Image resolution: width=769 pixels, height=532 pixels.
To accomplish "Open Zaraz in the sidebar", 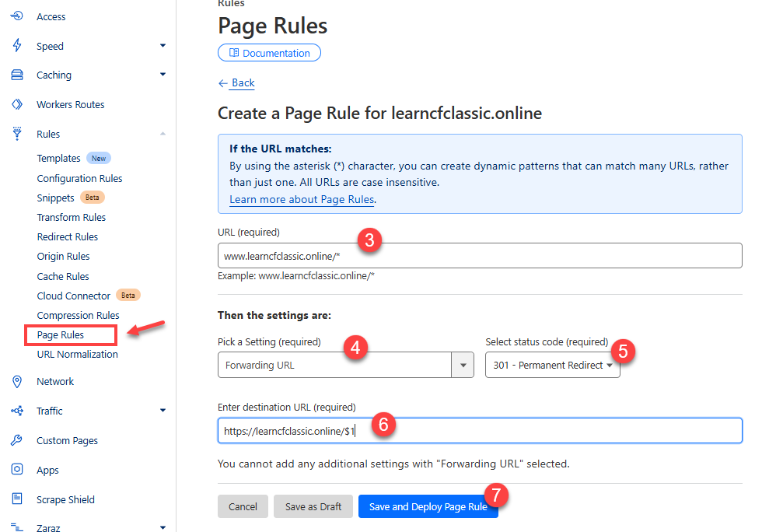I will click(48, 527).
